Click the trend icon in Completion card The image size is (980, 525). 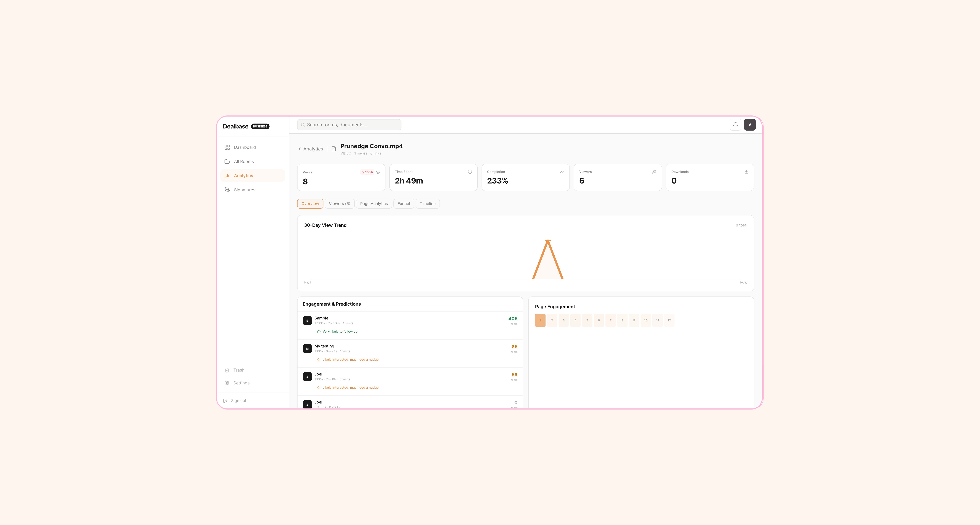562,172
